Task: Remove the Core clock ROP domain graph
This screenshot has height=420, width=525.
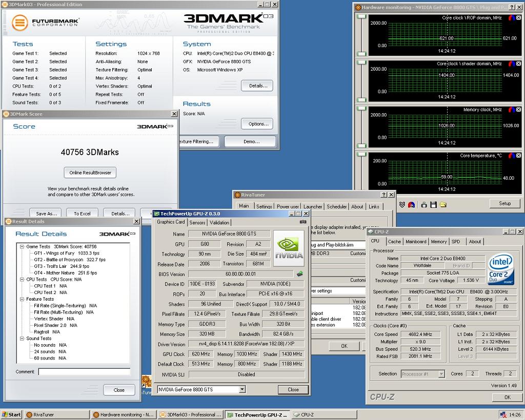Action: 518,18
